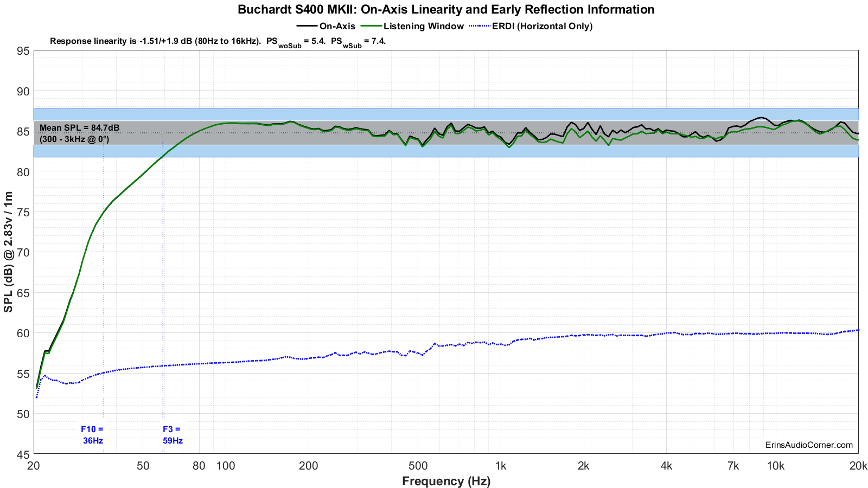Viewport: 868px width, 488px height.
Task: Click the 20 tick on the frequency axis
Action: [34, 466]
